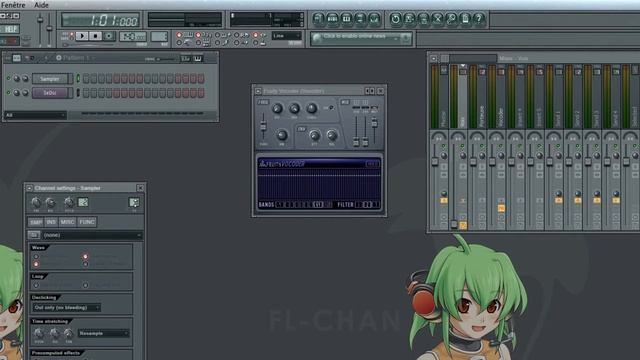The image size is (640, 360).
Task: Toggle the Sampler channel selector LED
Action: coord(78,79)
